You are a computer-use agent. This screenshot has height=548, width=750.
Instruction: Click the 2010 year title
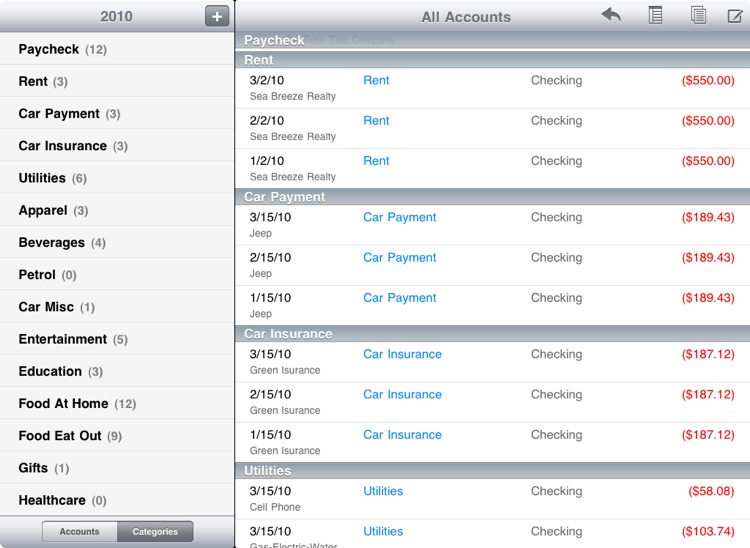tap(116, 16)
